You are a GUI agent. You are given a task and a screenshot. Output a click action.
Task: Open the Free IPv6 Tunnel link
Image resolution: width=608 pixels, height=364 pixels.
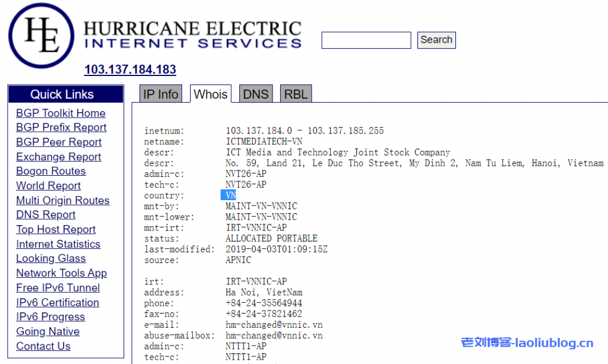pyautogui.click(x=58, y=288)
